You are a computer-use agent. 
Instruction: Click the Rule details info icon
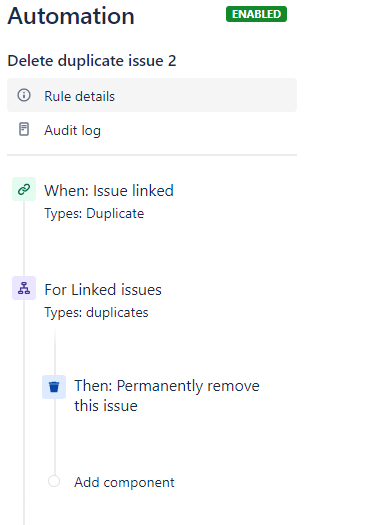tap(24, 95)
